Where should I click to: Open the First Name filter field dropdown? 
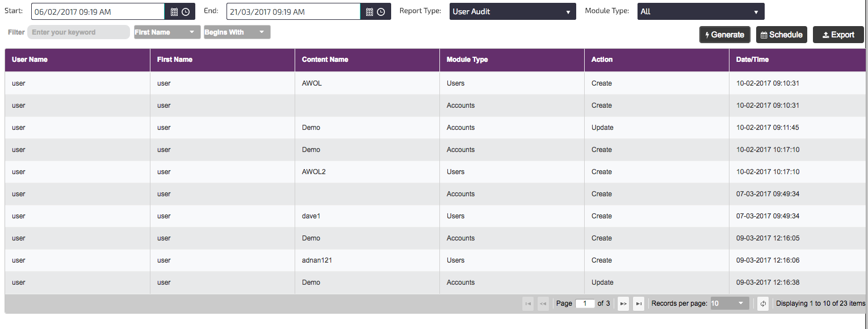click(x=167, y=32)
